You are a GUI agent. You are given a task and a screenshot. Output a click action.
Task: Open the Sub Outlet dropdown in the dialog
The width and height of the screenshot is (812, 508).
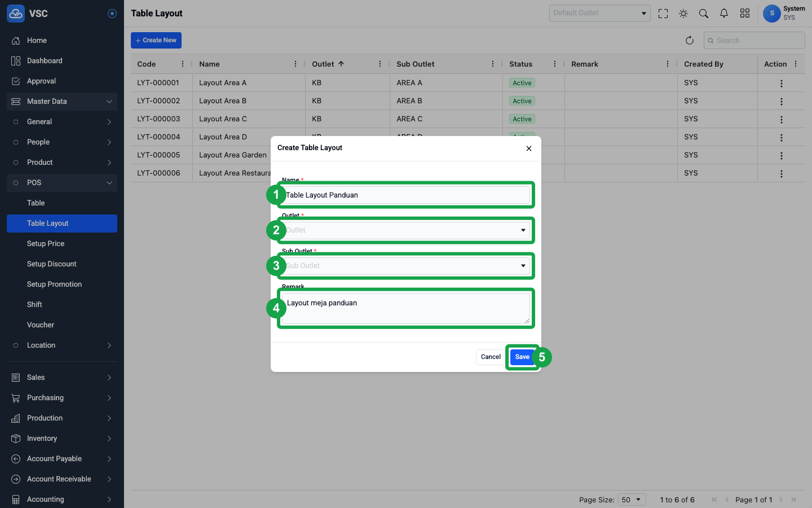[x=406, y=266]
